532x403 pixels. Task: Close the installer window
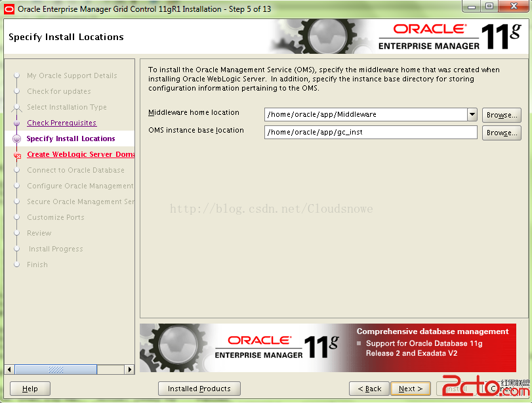pos(514,6)
